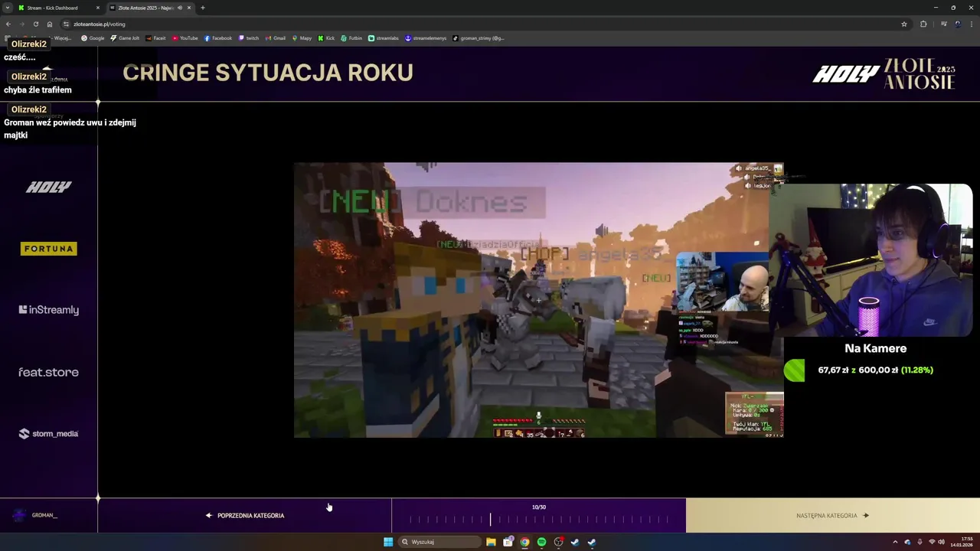Switch to Stream - Kick Dashboard tab
Screen dimensions: 980x551
click(x=59, y=8)
